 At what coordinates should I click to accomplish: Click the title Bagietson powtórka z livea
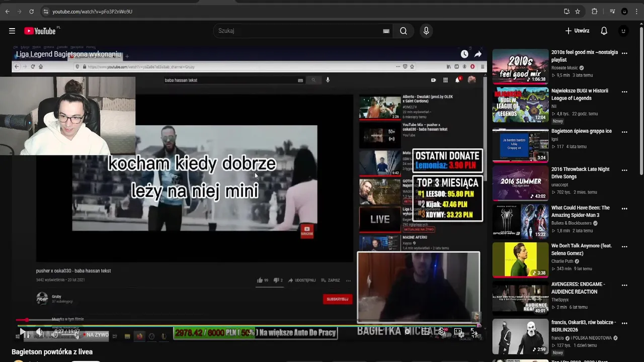click(x=52, y=352)
